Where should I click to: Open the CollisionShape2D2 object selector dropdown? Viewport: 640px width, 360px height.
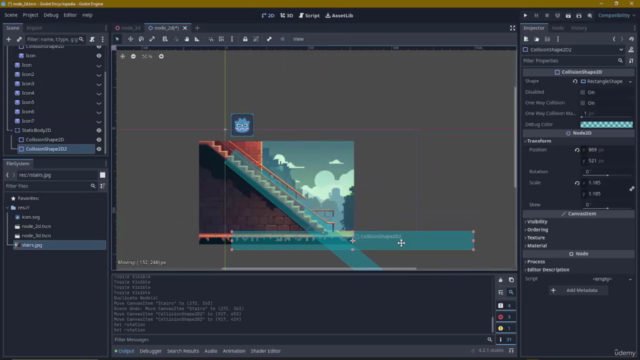[x=573, y=50]
